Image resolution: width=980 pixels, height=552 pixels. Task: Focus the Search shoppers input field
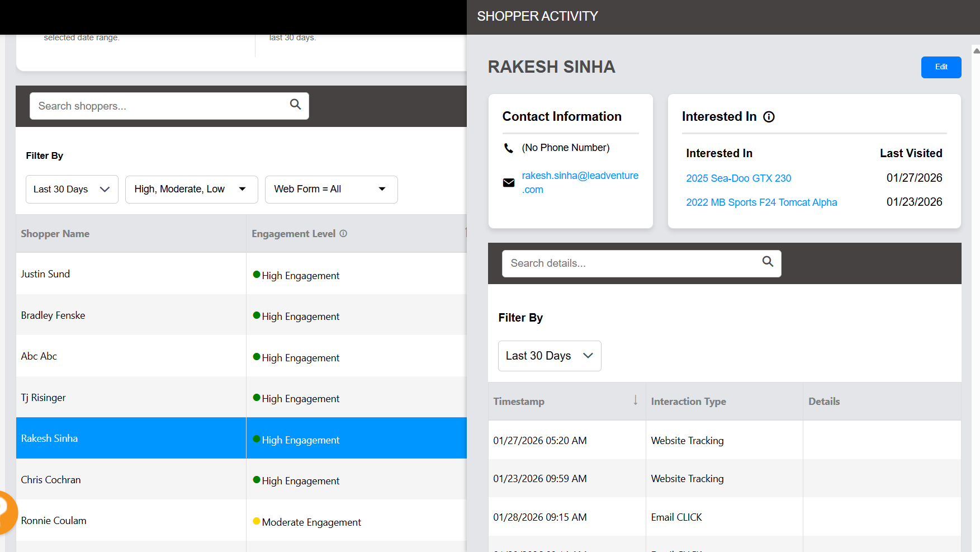159,106
